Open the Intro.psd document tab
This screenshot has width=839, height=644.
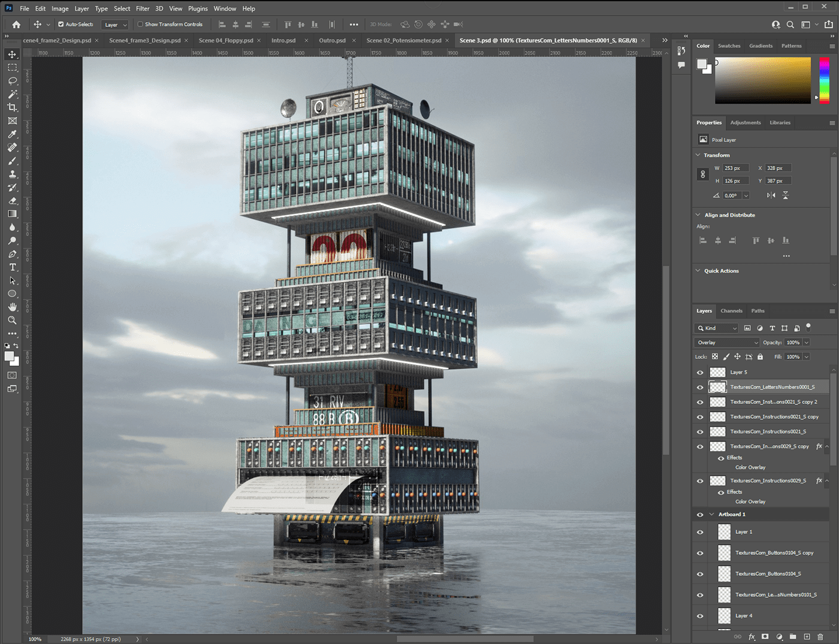point(283,41)
